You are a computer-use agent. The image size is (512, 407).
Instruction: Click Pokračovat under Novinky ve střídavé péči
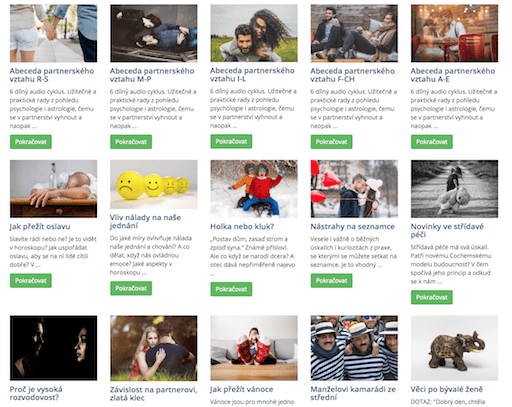point(432,297)
